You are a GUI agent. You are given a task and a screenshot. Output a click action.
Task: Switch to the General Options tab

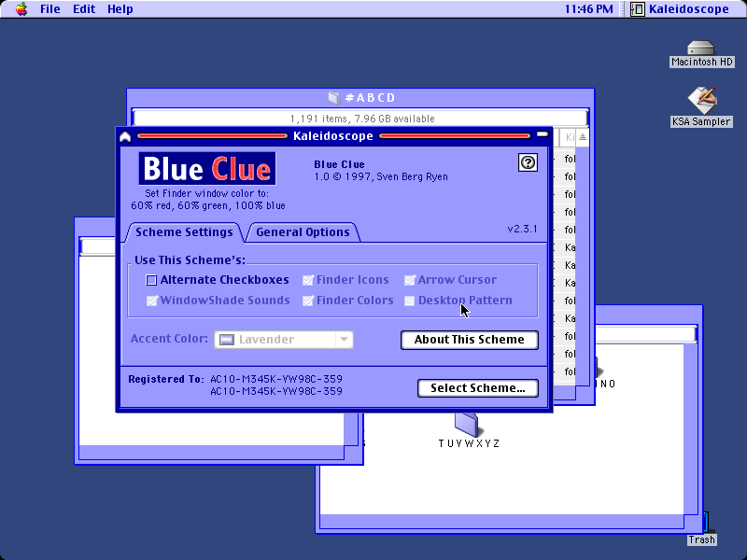click(303, 232)
